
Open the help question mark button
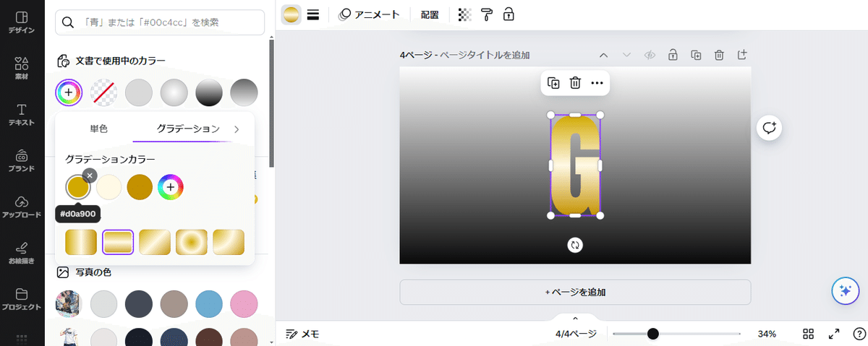pos(859,334)
